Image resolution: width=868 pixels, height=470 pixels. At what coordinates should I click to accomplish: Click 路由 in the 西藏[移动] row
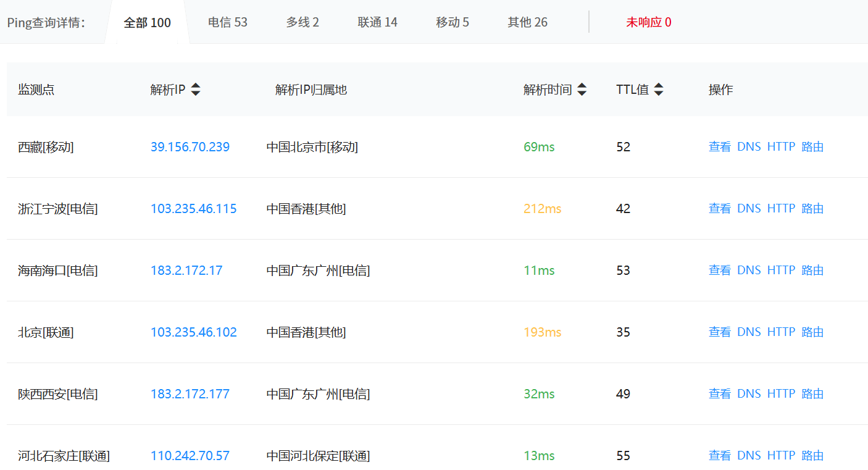click(x=812, y=147)
